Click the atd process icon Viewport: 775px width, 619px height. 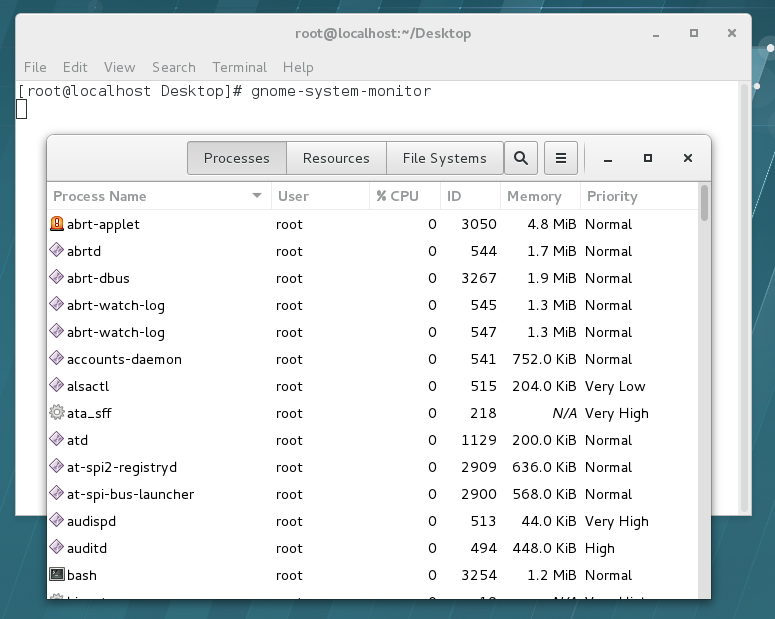(x=57, y=439)
